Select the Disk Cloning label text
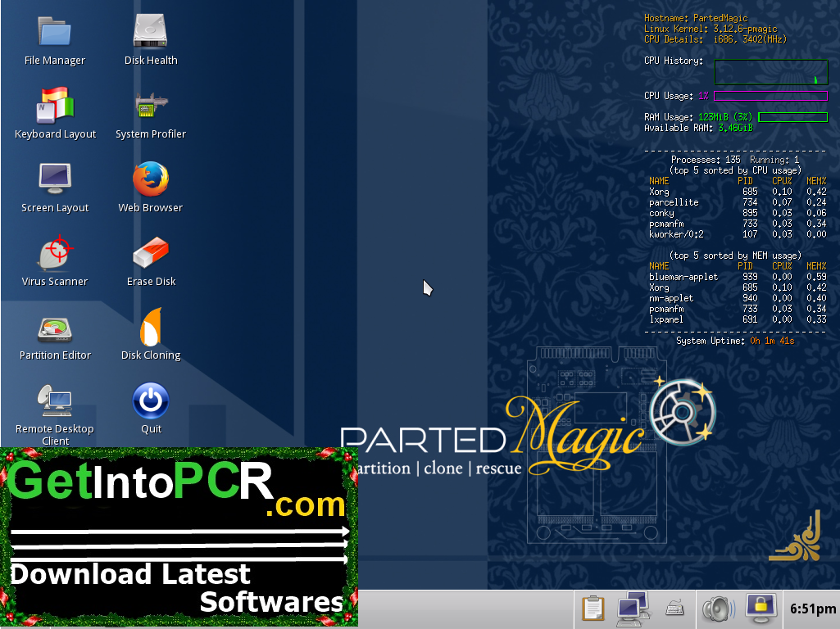The image size is (840, 629). point(151,355)
